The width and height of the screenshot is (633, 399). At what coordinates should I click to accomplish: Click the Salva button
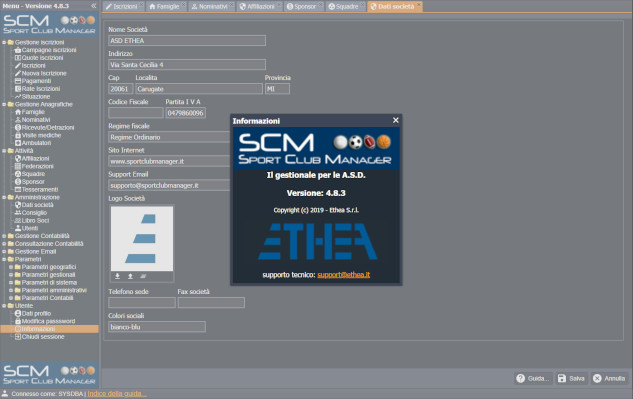point(571,378)
